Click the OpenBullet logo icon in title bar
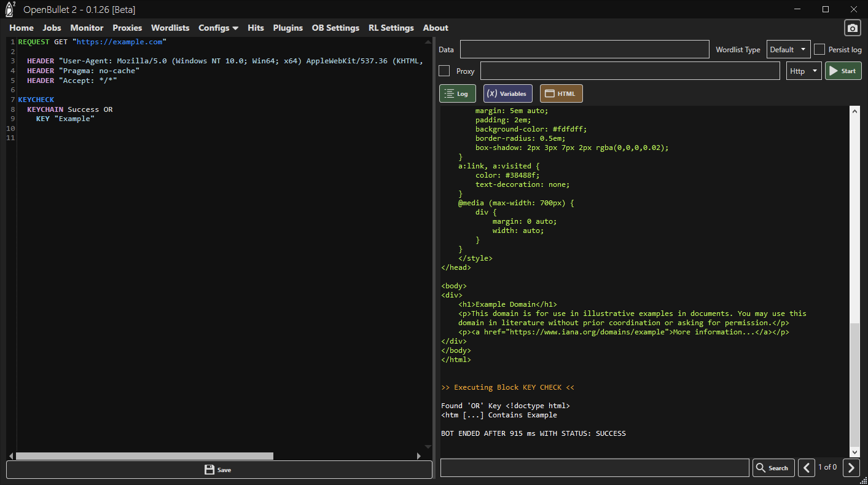868x485 pixels. (x=10, y=9)
